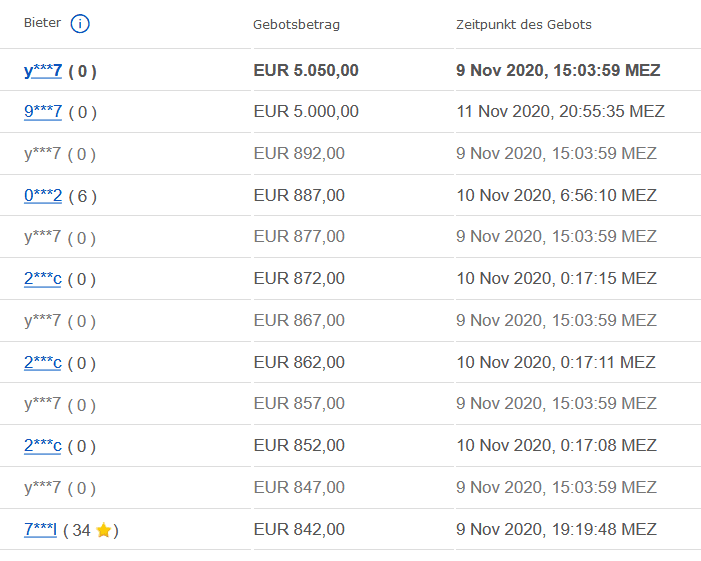Open bidder y***7 on the EUR 5.050,00 row
Image resolution: width=701 pixels, height=561 pixels.
coord(43,71)
